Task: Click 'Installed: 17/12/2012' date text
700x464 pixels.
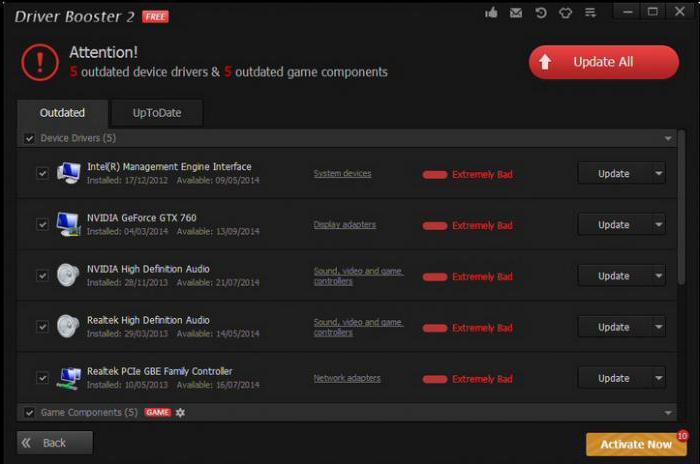Action: (x=127, y=180)
